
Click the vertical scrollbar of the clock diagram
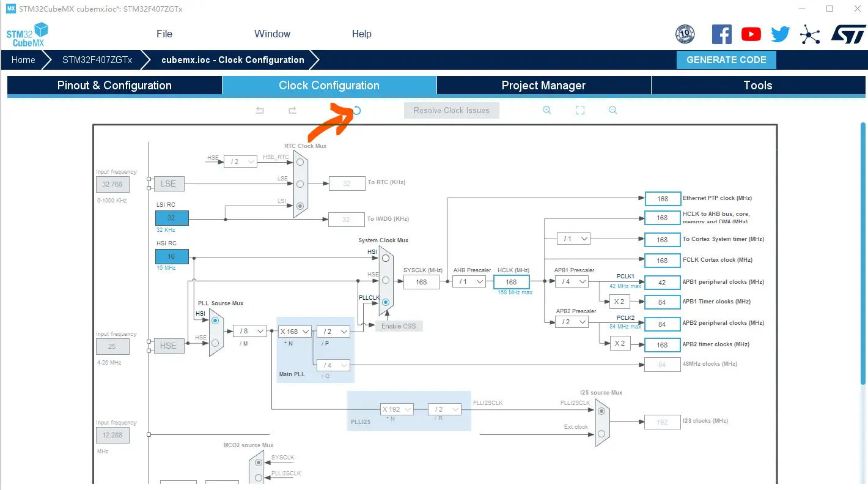click(x=863, y=254)
